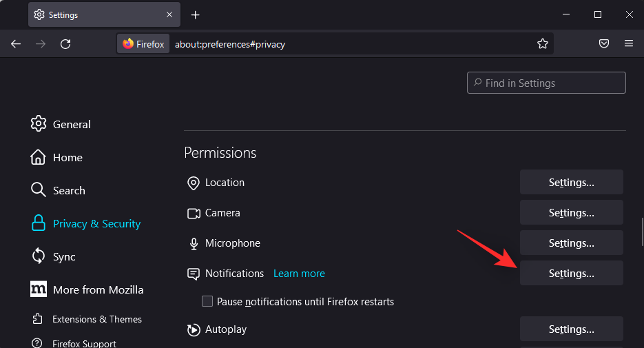Follow the Notifications Learn more link
The width and height of the screenshot is (644, 348).
point(299,274)
